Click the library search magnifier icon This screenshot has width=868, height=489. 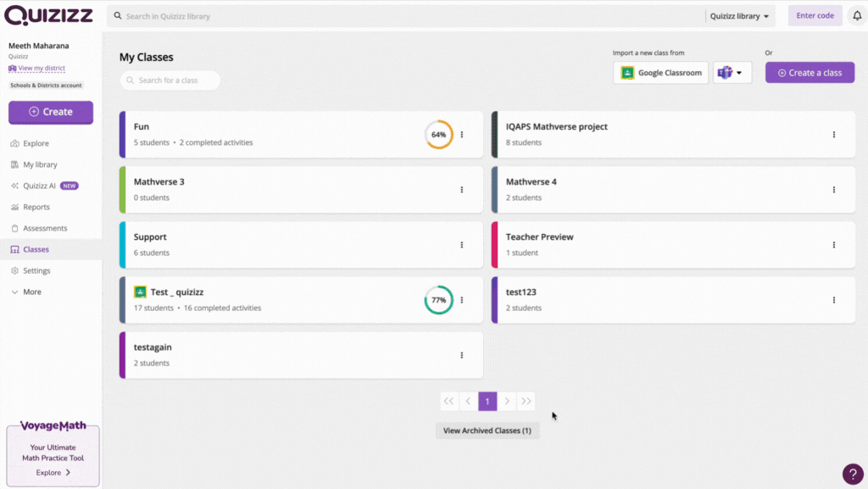[x=117, y=16]
